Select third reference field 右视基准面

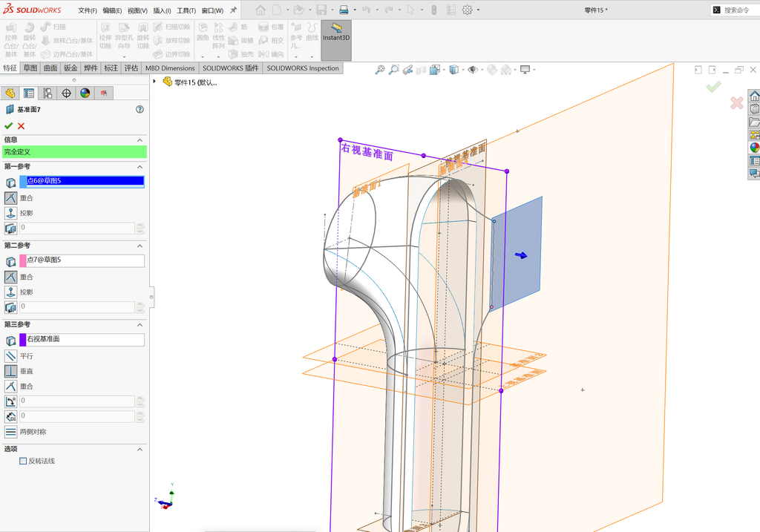click(82, 339)
